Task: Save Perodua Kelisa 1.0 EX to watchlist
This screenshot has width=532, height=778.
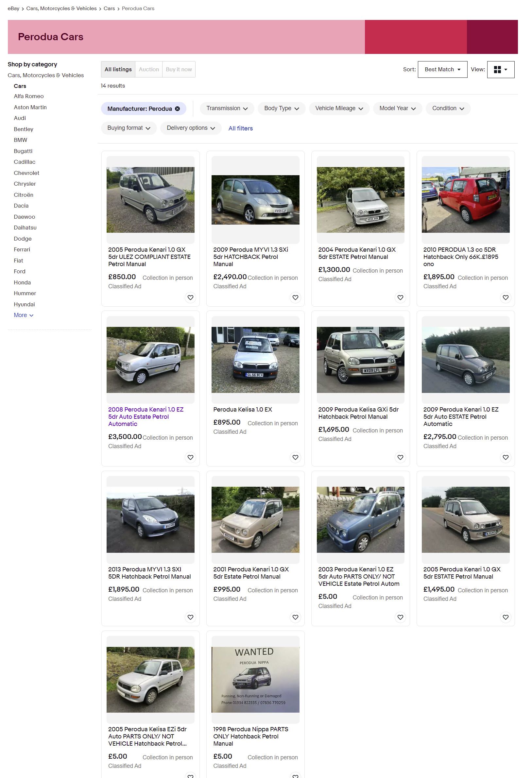Action: point(295,457)
